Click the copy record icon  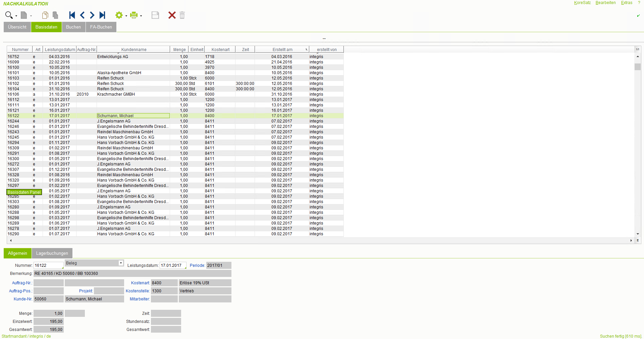(x=45, y=15)
